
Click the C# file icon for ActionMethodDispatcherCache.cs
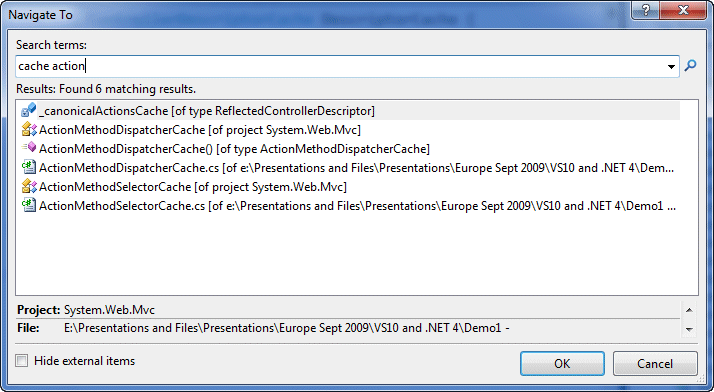pyautogui.click(x=29, y=168)
